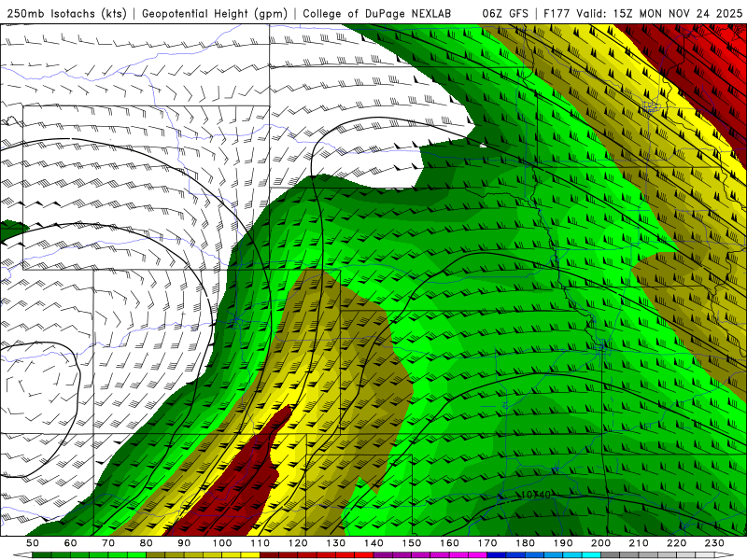Viewport: 747px width, 560px height.
Task: Click the '90' value on the color scale
Action: pyautogui.click(x=184, y=543)
